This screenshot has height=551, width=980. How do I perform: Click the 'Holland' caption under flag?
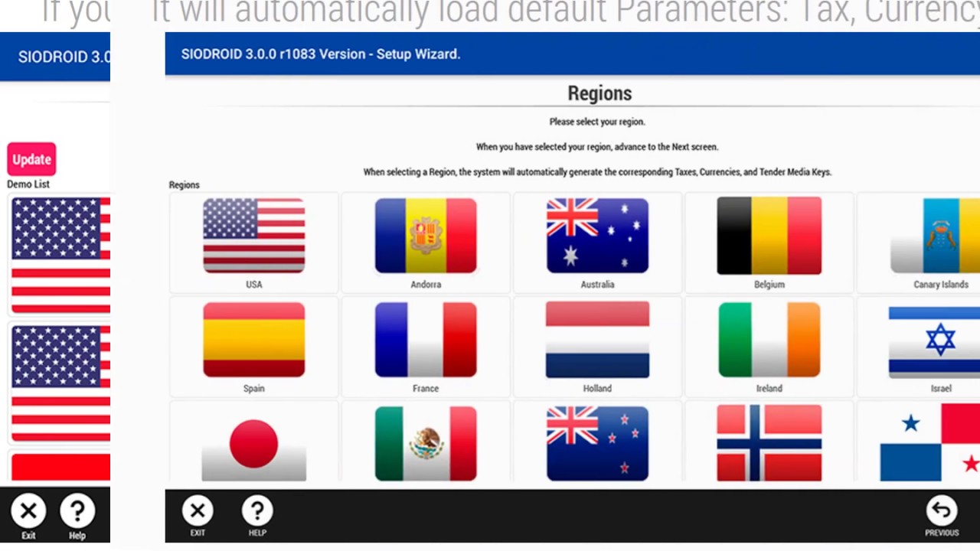pyautogui.click(x=597, y=389)
